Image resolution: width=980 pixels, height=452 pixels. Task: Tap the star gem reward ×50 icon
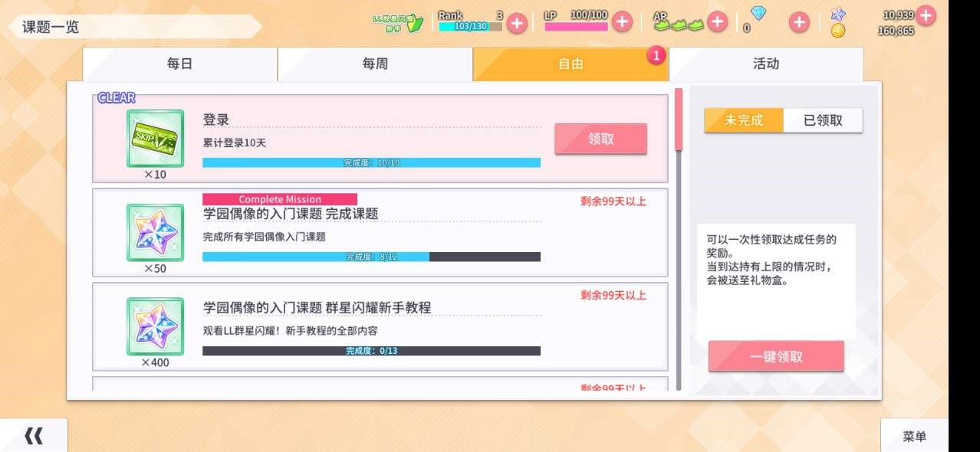[x=155, y=233]
